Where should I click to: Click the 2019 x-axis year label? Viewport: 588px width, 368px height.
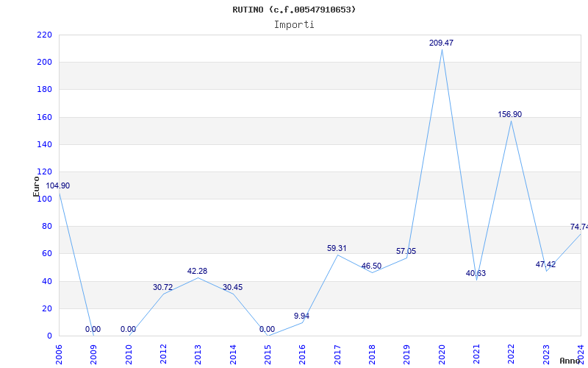(407, 355)
